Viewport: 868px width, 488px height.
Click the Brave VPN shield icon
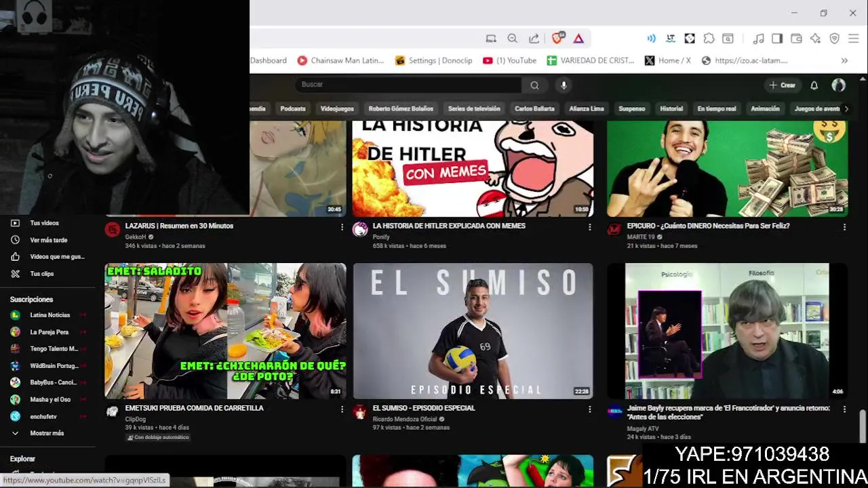click(835, 39)
